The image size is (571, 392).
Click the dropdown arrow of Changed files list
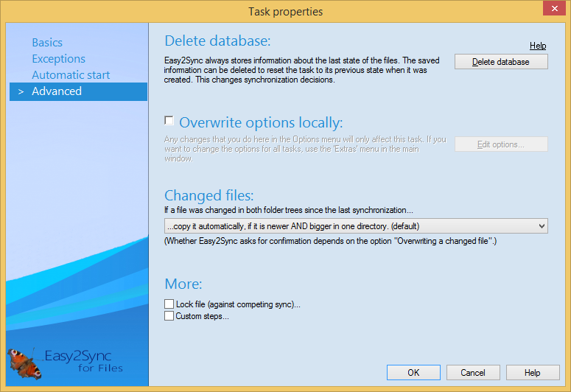(x=542, y=226)
